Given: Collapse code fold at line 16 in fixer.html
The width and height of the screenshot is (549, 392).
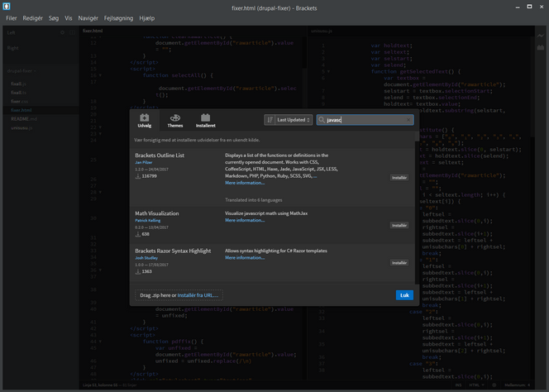Looking at the screenshot, I should (x=100, y=75).
